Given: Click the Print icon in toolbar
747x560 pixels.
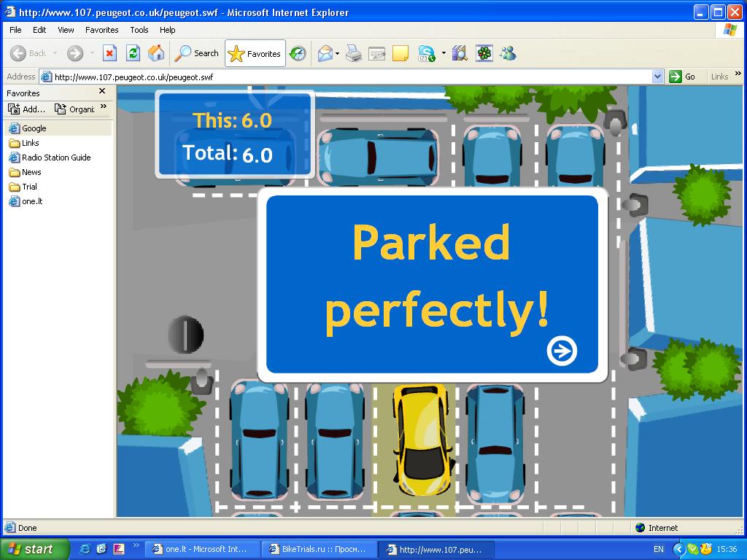Looking at the screenshot, I should (x=354, y=53).
